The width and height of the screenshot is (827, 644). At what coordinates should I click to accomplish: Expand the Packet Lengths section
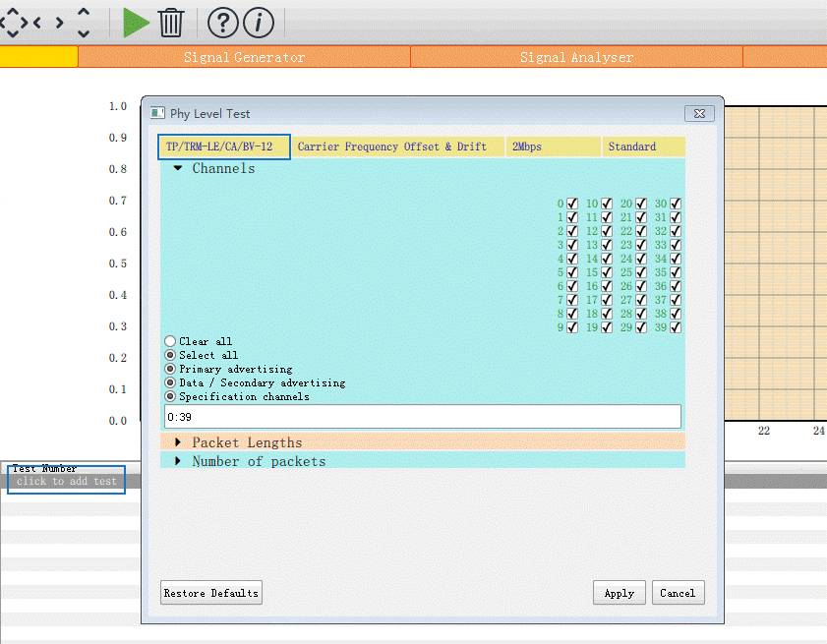pos(178,442)
